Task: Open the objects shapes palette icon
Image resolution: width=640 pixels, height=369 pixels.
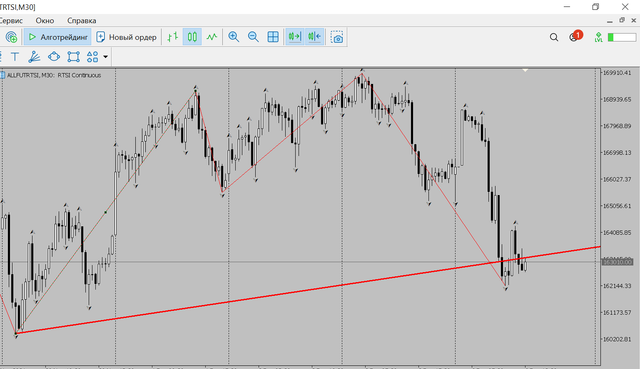Action: 93,57
